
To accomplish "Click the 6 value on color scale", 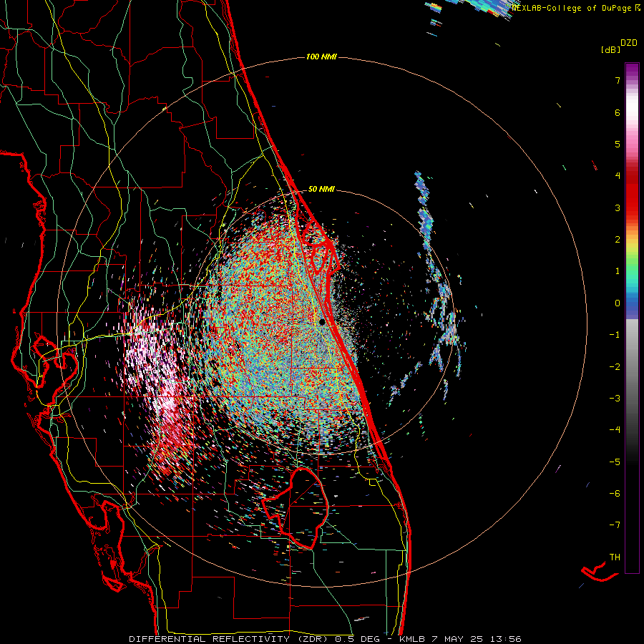I will click(x=618, y=112).
